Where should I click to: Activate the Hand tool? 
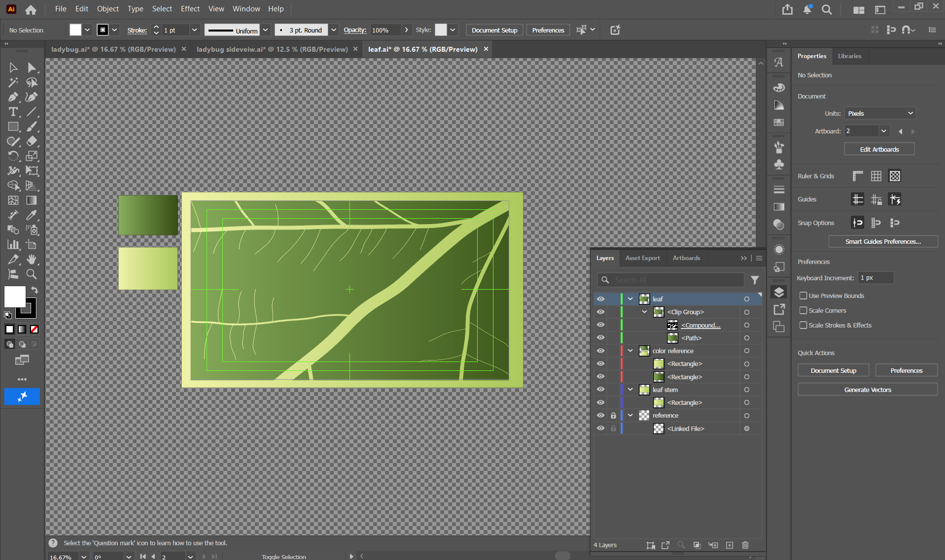click(32, 260)
